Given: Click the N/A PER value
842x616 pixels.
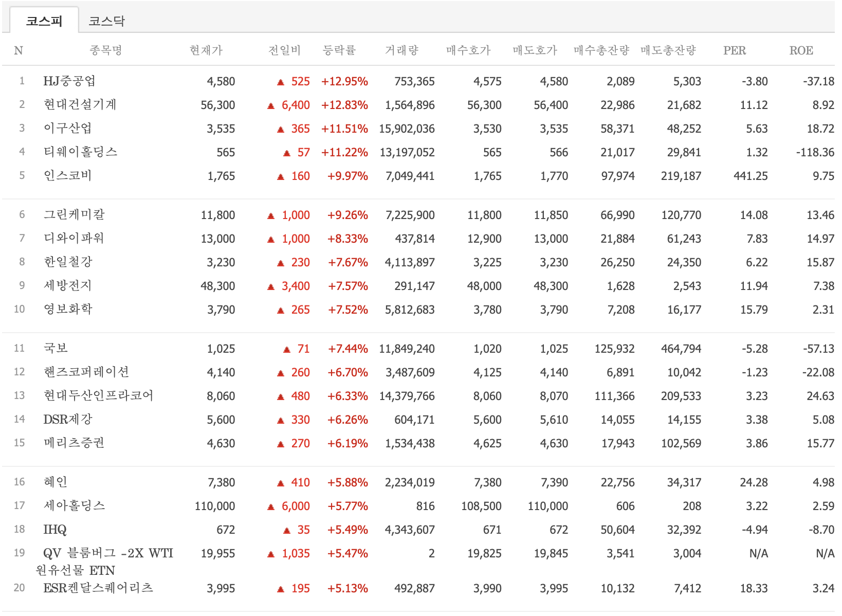Looking at the screenshot, I should coord(759,553).
